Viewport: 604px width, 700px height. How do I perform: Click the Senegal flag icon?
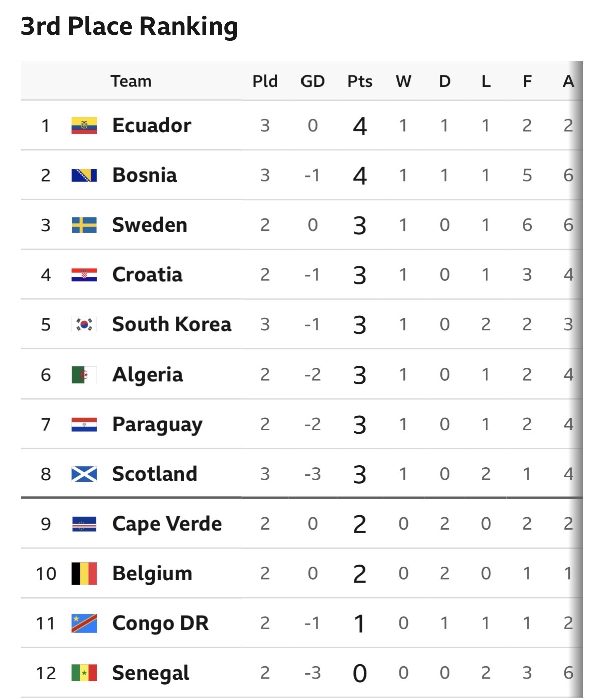point(84,673)
